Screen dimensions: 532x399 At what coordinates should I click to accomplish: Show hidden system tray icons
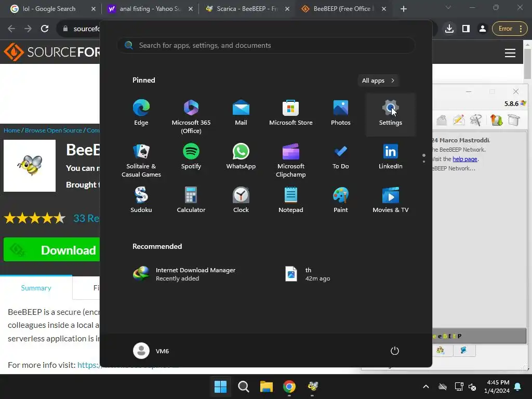pos(426,387)
